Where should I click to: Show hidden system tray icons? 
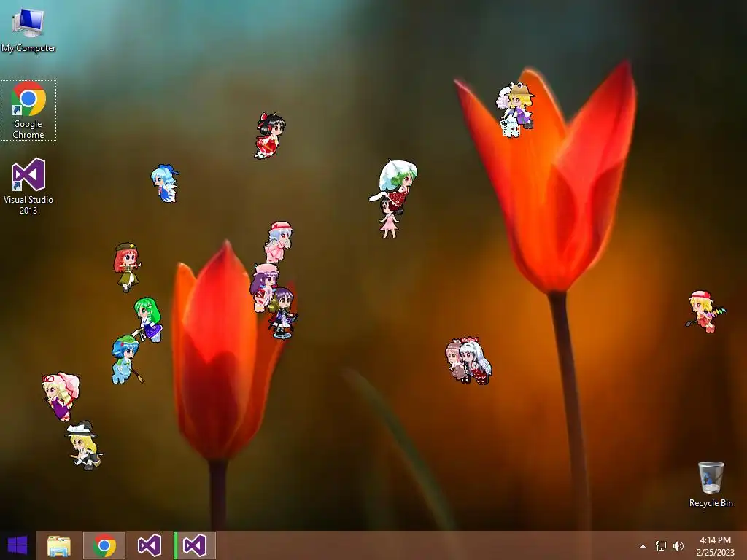click(x=643, y=546)
